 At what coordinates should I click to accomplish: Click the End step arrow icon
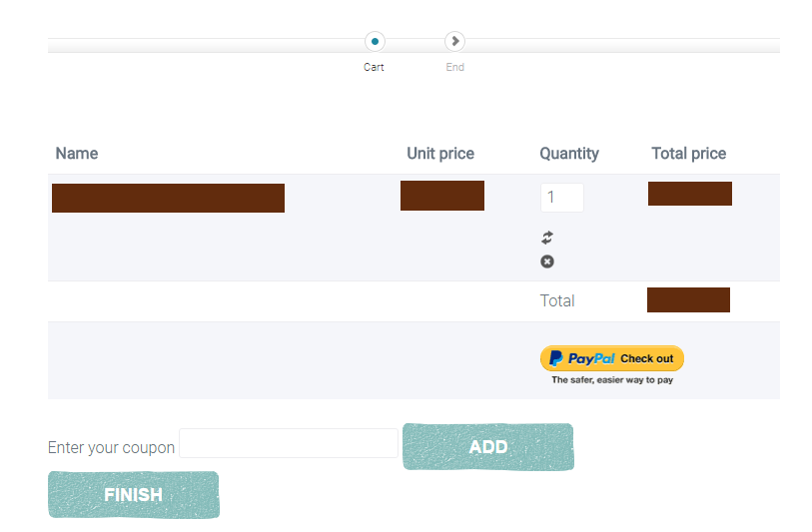click(455, 42)
